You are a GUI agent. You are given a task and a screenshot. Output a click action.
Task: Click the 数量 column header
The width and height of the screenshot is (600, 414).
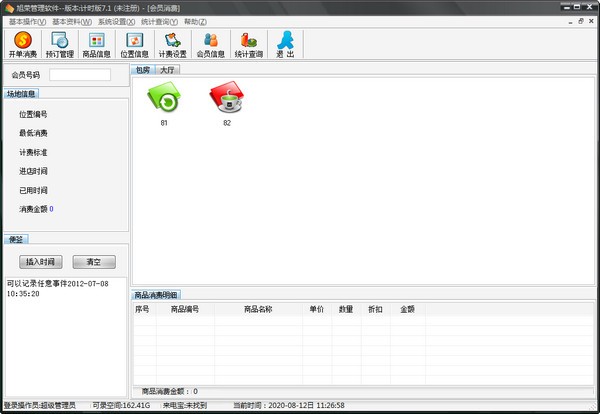coord(346,309)
